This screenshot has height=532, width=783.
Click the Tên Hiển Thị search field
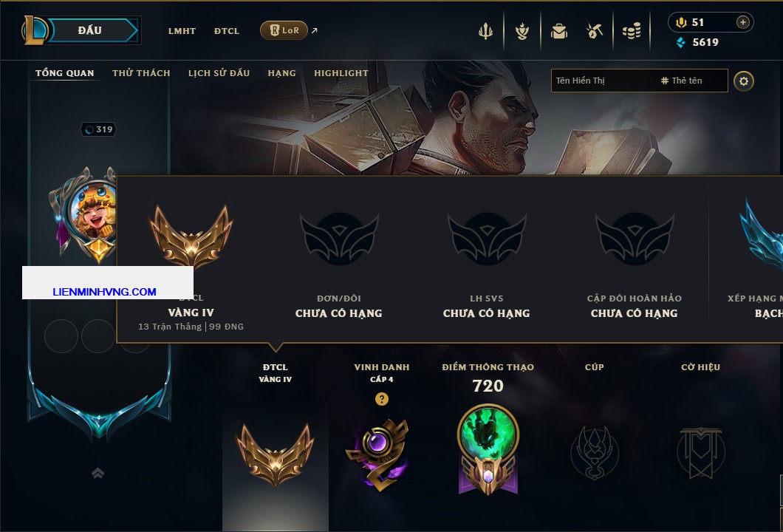point(639,81)
